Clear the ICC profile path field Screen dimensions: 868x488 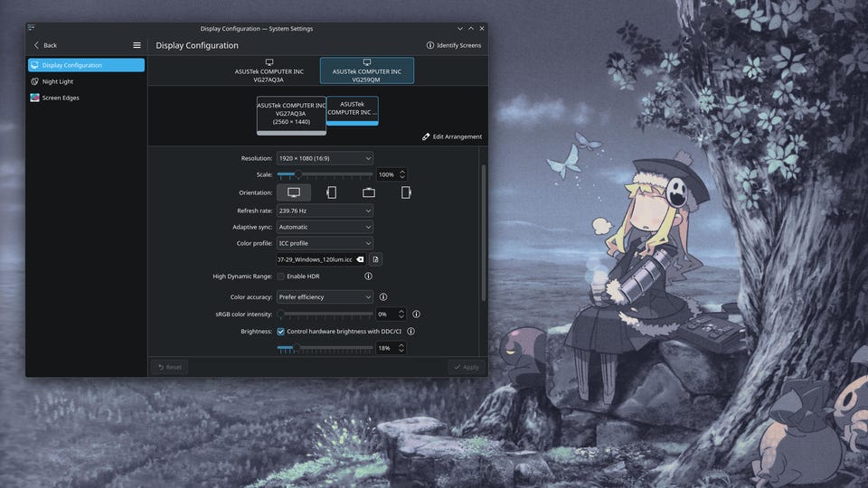pos(360,259)
